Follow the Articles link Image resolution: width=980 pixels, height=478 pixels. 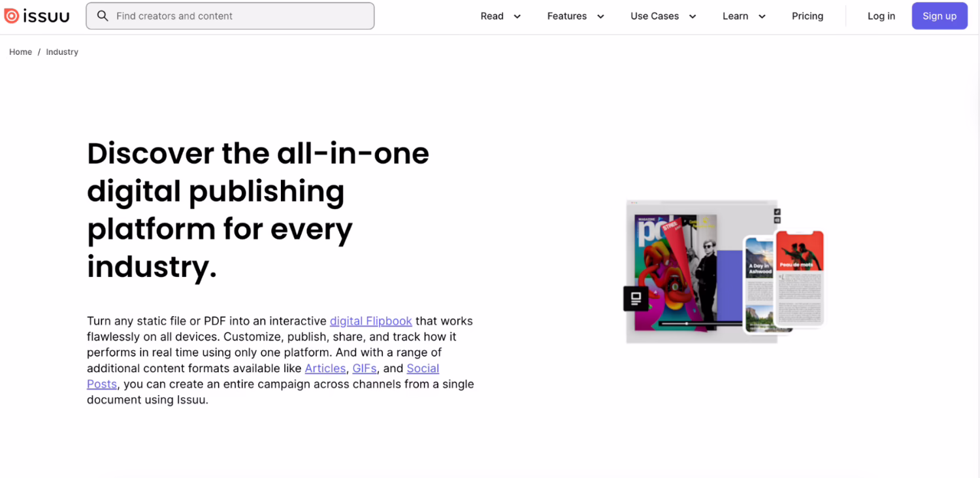coord(325,368)
